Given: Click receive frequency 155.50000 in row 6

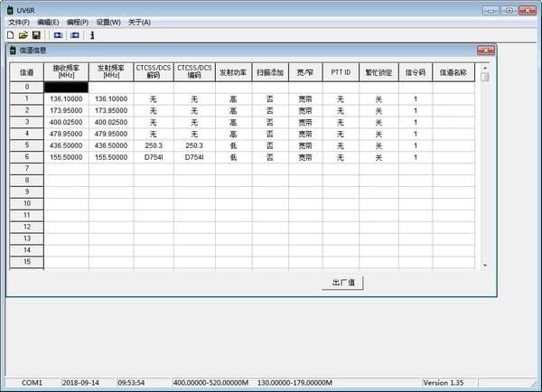Looking at the screenshot, I should coord(66,157).
